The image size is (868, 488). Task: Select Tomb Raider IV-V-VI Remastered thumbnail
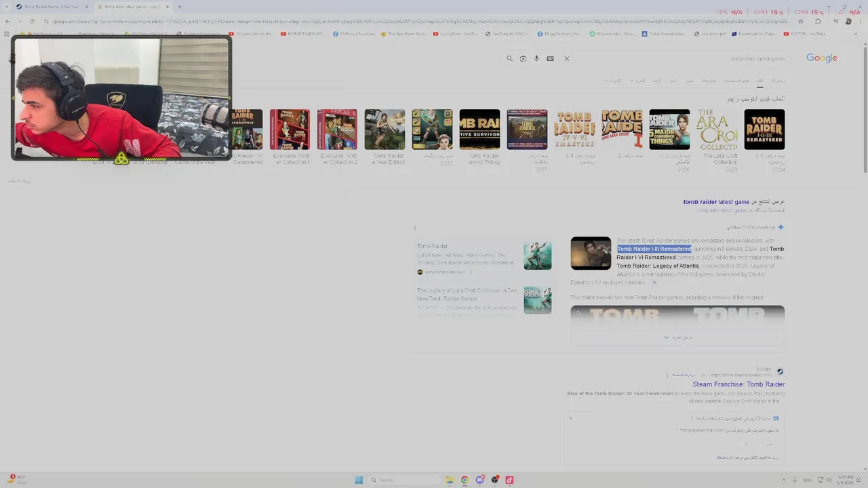point(574,129)
